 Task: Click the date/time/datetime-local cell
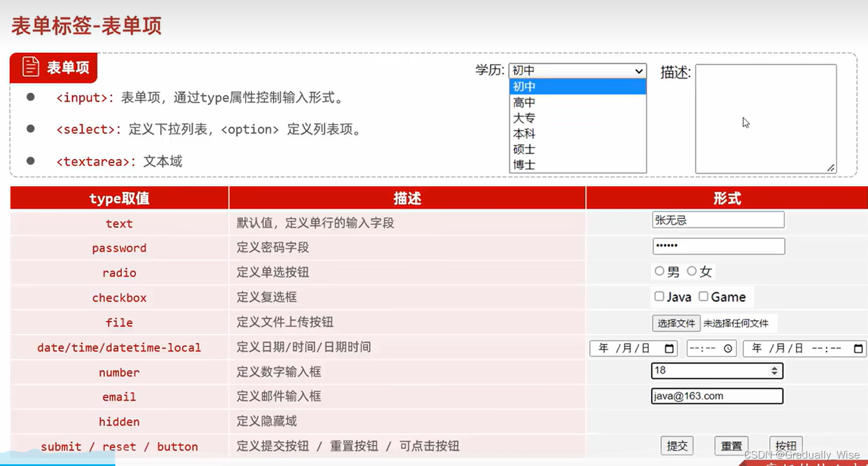(119, 348)
